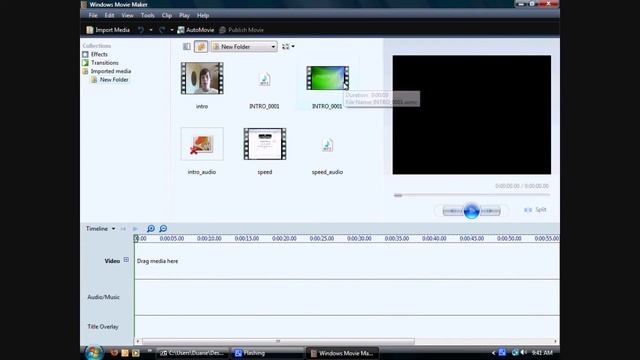Click the Firefox quick launch icon
Image resolution: width=640 pixels, height=360 pixels.
(114, 353)
